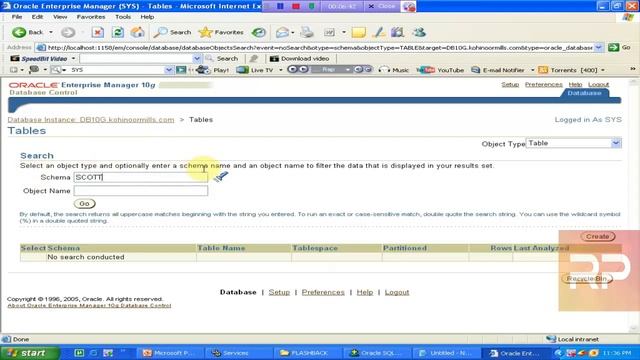Click the Search magnifier toolbar icon
The width and height of the screenshot is (640, 360).
click(172, 32)
